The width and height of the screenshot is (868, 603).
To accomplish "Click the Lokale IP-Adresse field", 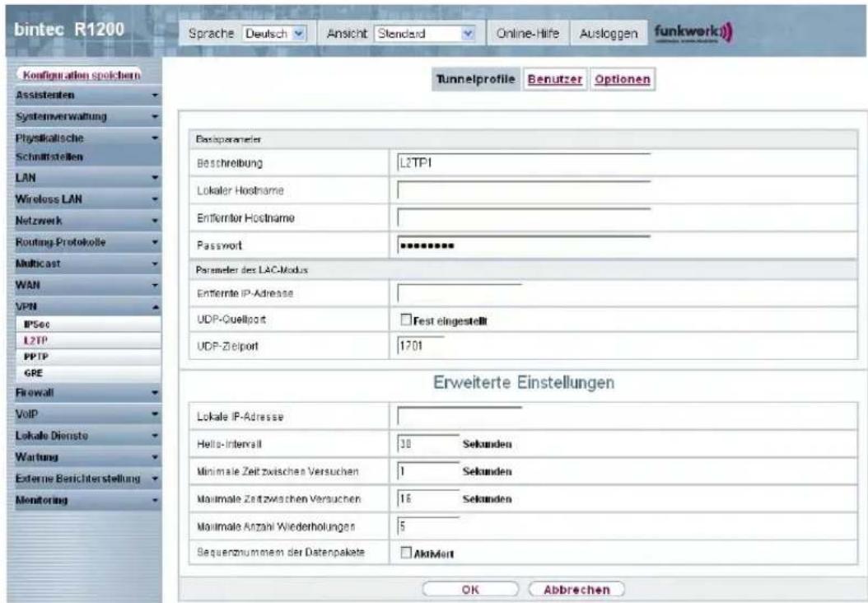I will coord(460,416).
